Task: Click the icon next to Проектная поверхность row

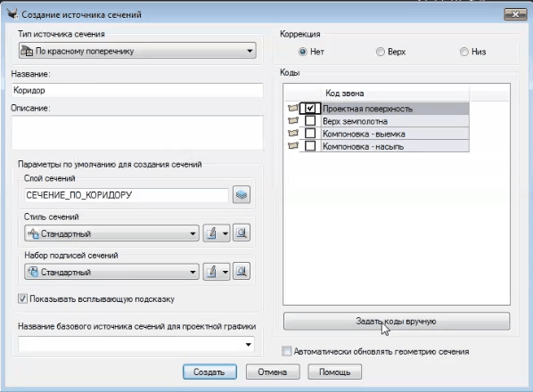Action: click(293, 108)
